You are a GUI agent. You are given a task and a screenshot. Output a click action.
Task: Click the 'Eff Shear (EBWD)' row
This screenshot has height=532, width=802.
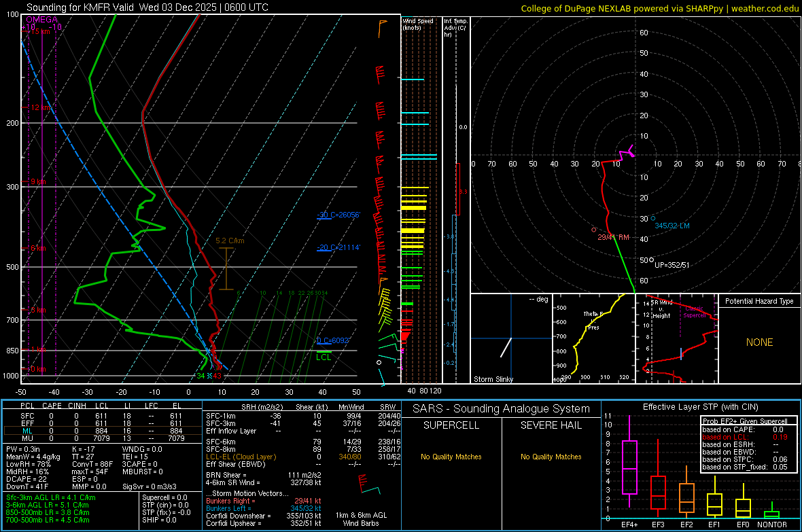[x=303, y=465]
